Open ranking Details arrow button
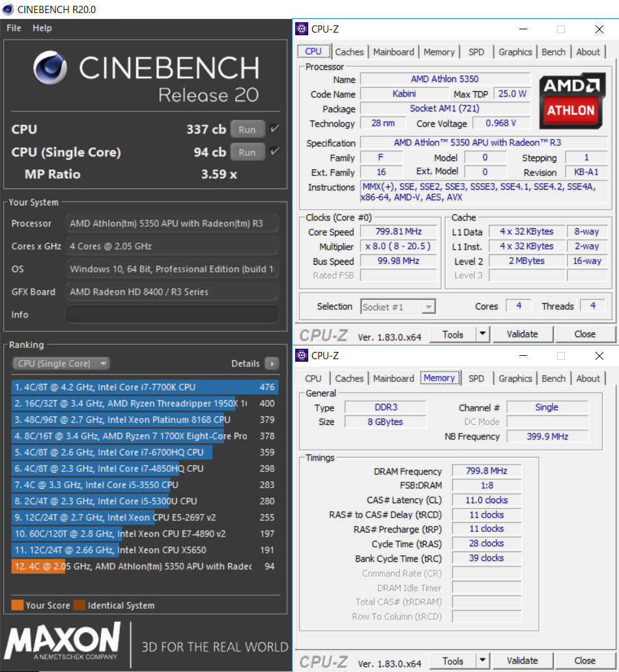 coord(272,364)
